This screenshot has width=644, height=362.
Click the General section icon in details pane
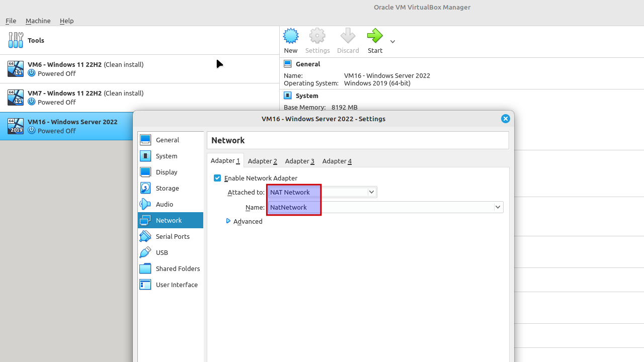[288, 64]
